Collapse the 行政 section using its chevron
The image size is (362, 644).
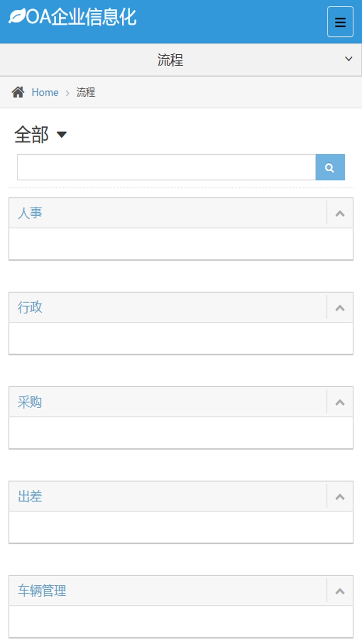click(x=340, y=307)
